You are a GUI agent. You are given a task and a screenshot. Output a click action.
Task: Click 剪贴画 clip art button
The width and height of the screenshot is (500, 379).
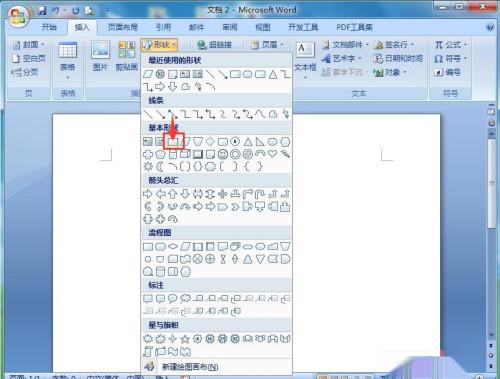click(126, 56)
